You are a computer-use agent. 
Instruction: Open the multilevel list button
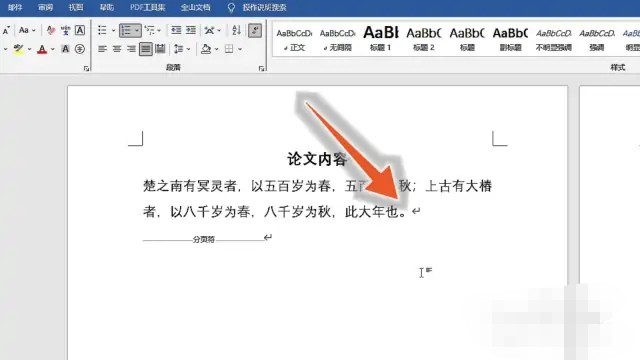tap(149, 30)
